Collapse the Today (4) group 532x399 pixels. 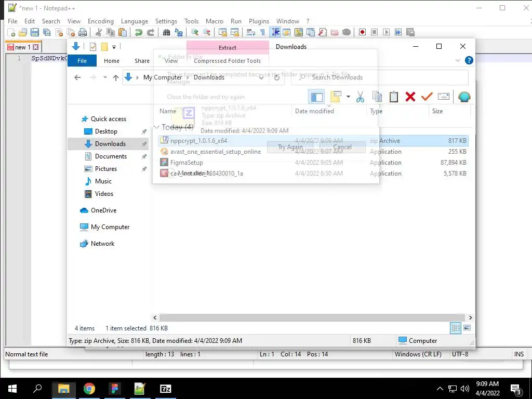[x=156, y=127]
